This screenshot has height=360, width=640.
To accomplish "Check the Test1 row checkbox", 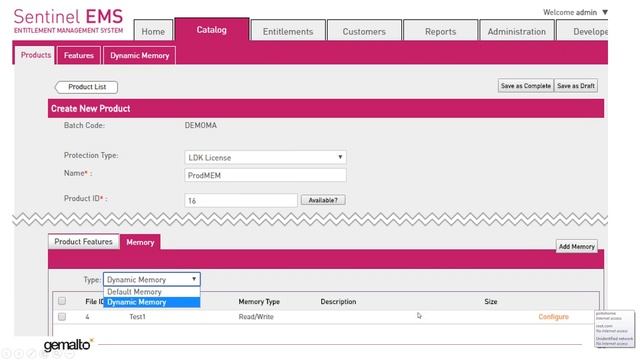I will (x=62, y=316).
